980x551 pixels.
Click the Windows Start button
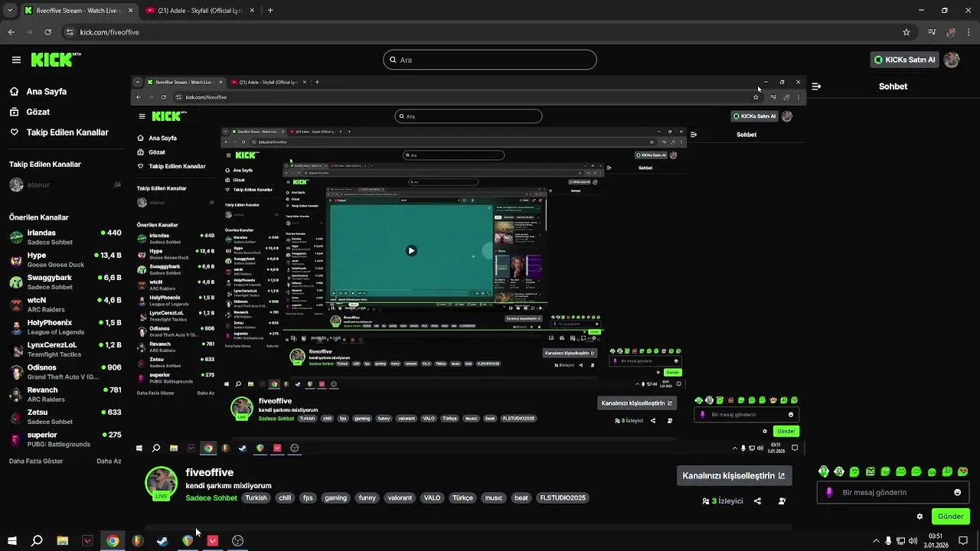pyautogui.click(x=11, y=540)
